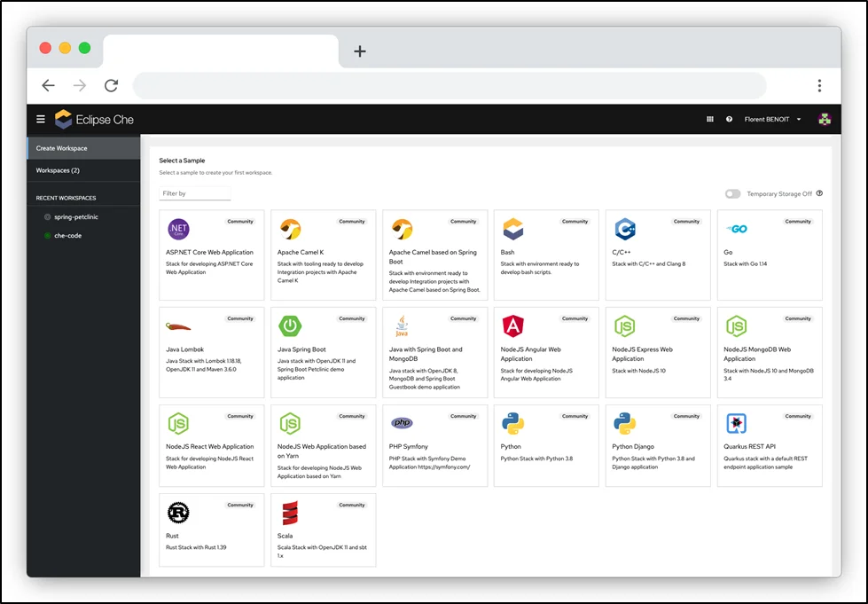Select the Go sample title

[x=728, y=252]
